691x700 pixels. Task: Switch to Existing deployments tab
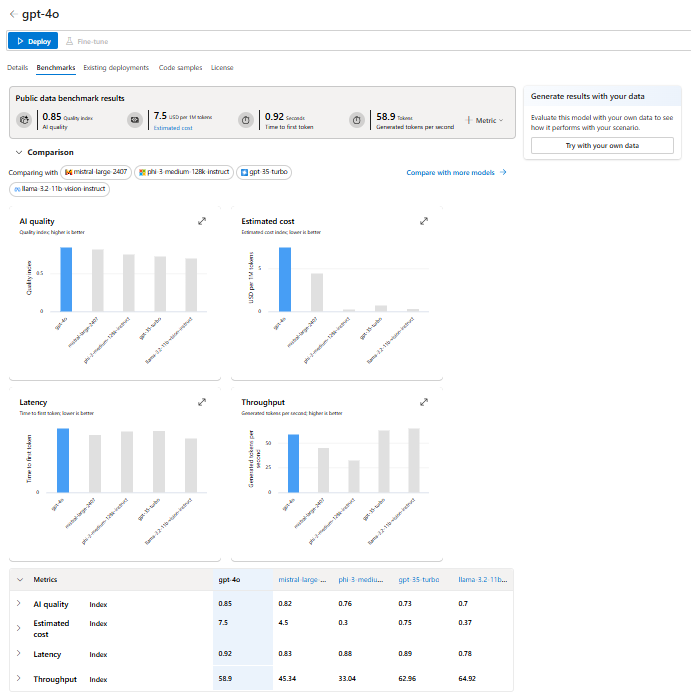[x=116, y=68]
